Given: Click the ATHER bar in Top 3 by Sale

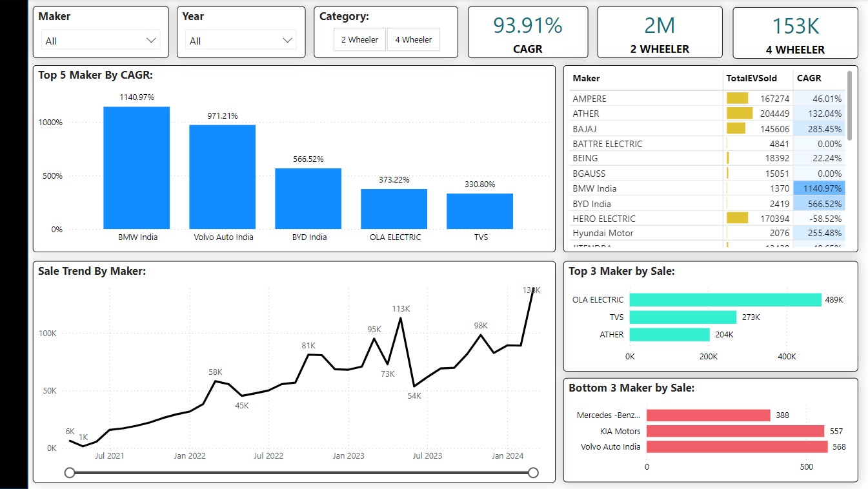Looking at the screenshot, I should point(669,335).
